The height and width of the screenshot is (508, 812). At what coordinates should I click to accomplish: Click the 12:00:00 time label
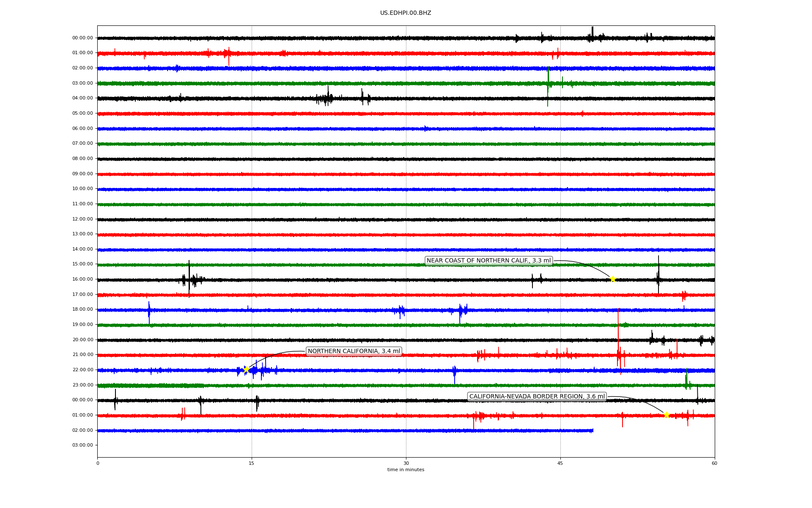coord(82,219)
